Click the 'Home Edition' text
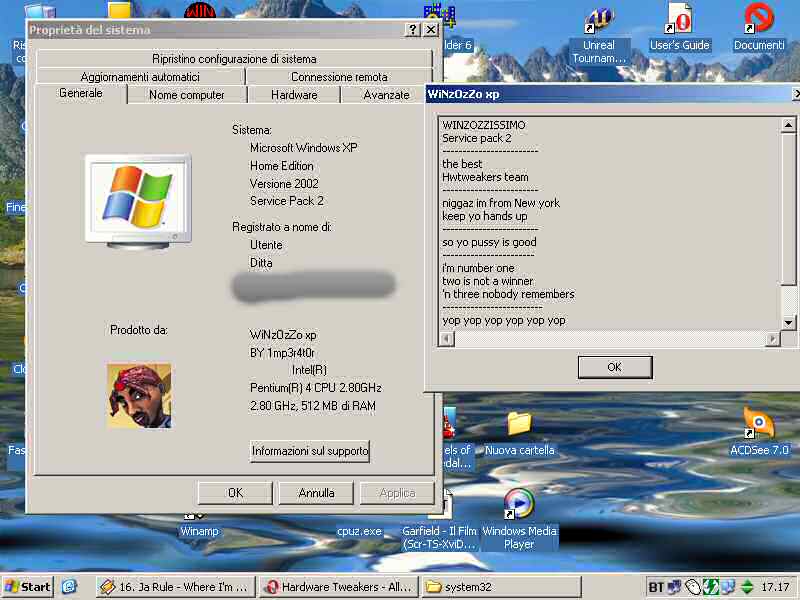Viewport: 800px width, 600px height. (x=282, y=166)
